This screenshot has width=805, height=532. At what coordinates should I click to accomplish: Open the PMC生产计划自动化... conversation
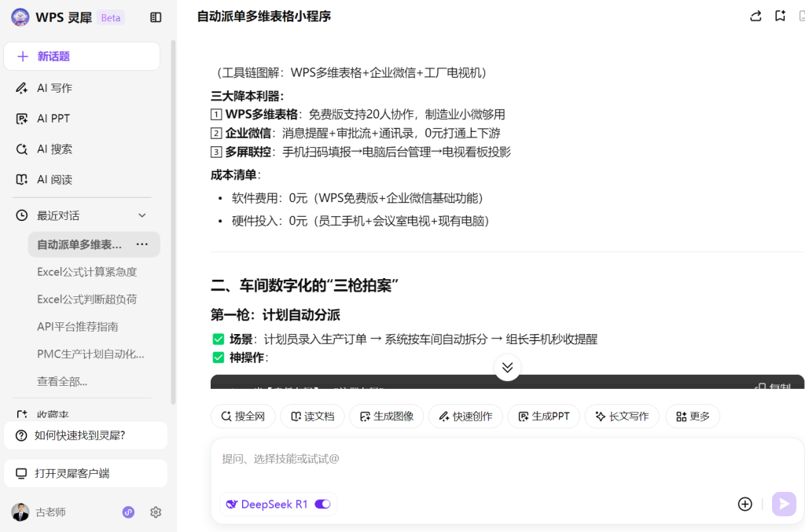90,354
